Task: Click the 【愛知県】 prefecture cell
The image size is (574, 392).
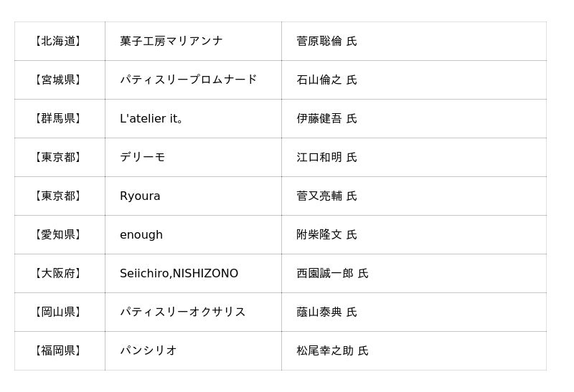Action: 59,235
